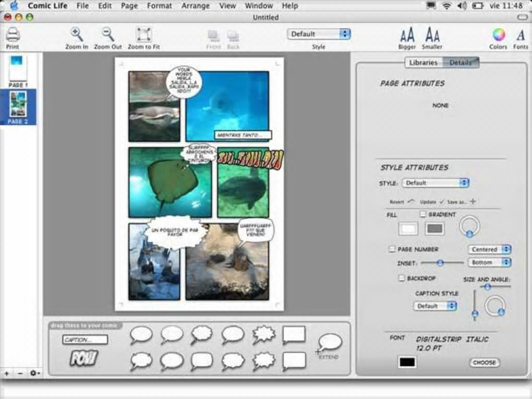The image size is (532, 399).
Task: Expand the Centered alignment dropdown
Action: [489, 250]
